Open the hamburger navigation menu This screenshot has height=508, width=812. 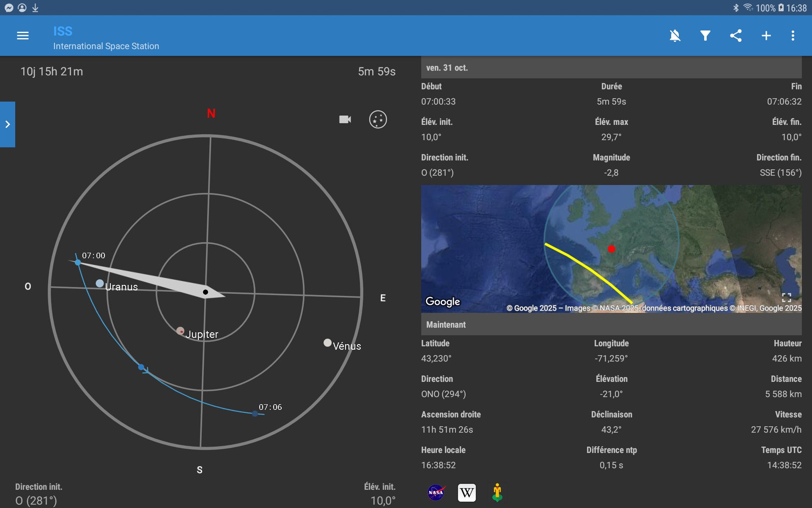(23, 36)
